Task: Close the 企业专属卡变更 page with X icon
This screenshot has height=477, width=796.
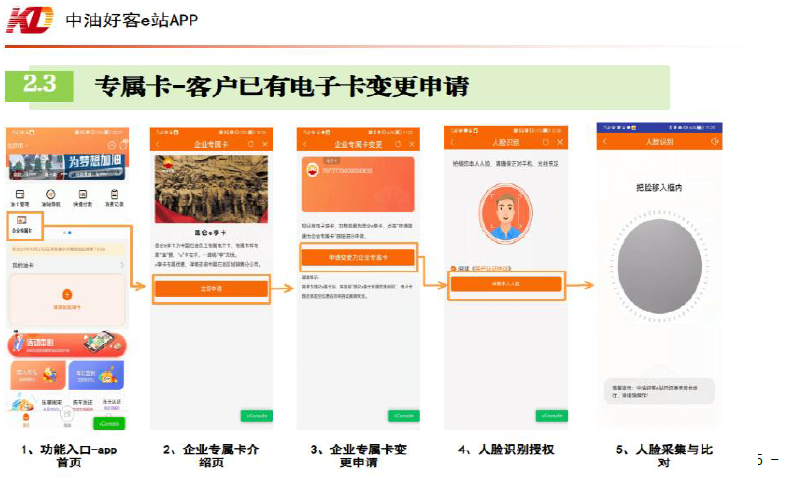Action: (x=411, y=145)
